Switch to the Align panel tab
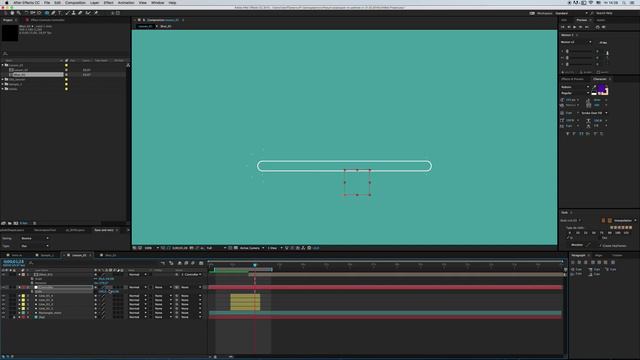 598,255
